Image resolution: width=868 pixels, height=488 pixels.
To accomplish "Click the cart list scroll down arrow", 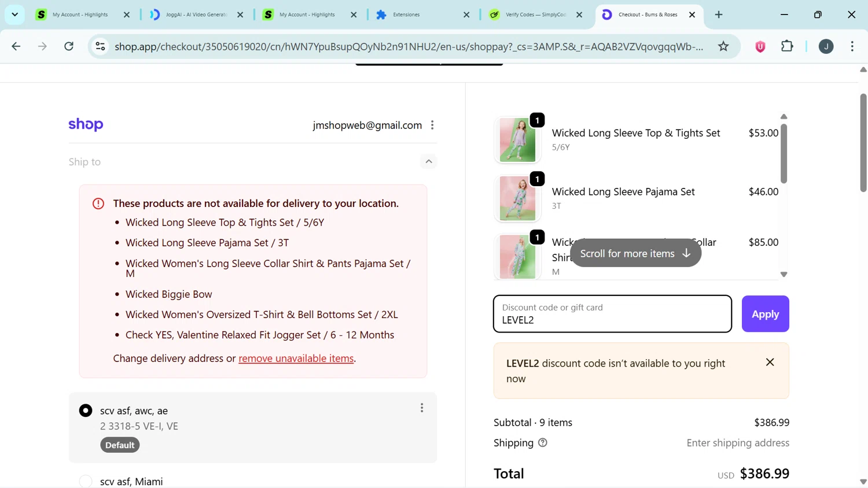I will pos(784,275).
